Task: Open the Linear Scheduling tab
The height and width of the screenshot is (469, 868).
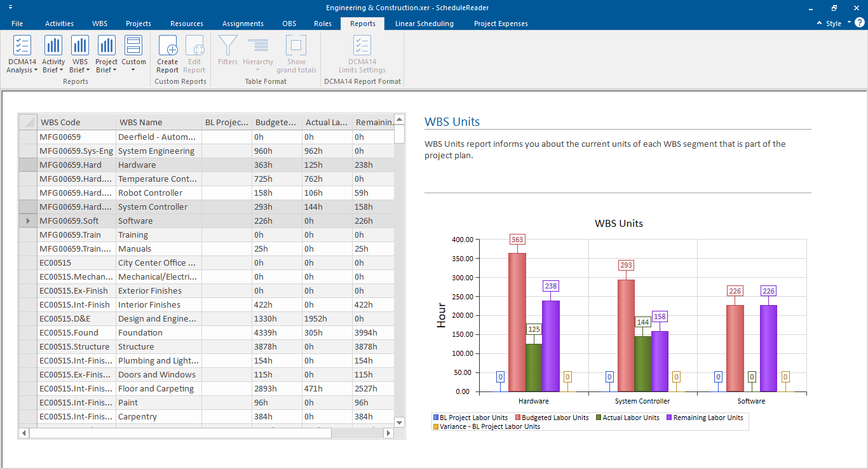Action: pos(424,24)
